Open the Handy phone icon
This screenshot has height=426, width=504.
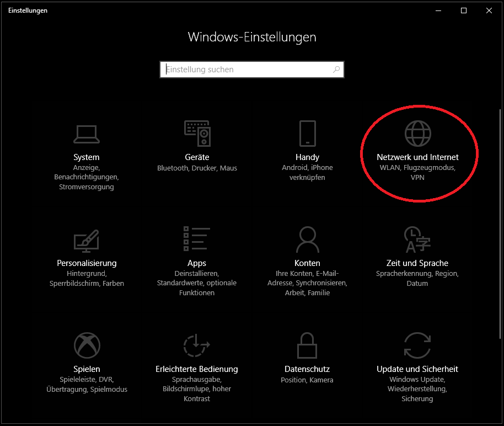tap(307, 134)
